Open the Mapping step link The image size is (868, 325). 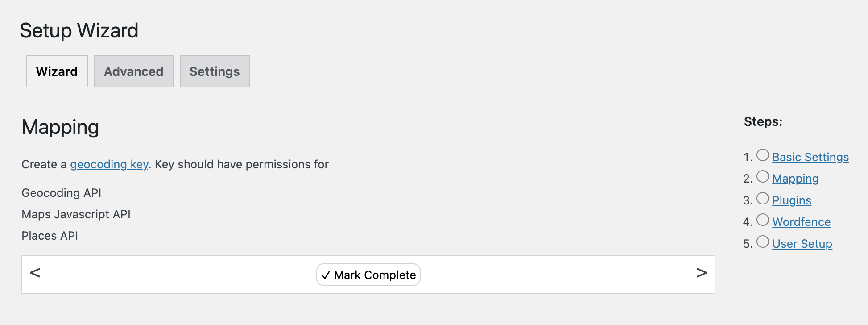coord(795,179)
